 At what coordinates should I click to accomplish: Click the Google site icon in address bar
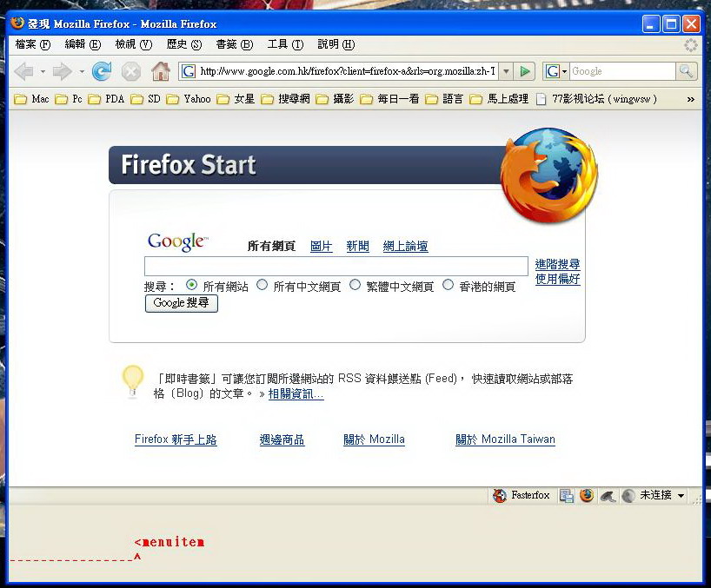(x=188, y=71)
